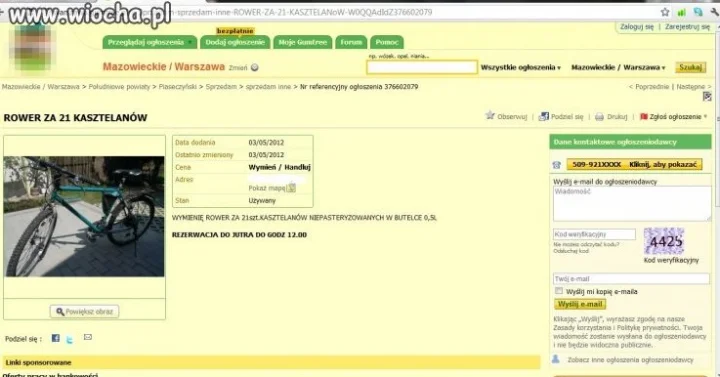Screen dimensions: 720x377
Task: Click the Południowe powiaty breadcrumb
Action: [119, 87]
